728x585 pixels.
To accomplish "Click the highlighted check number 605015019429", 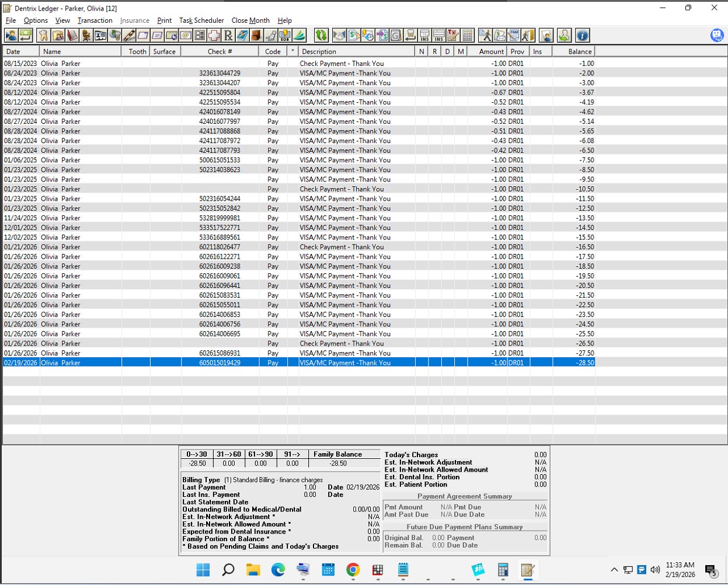I will pos(220,363).
